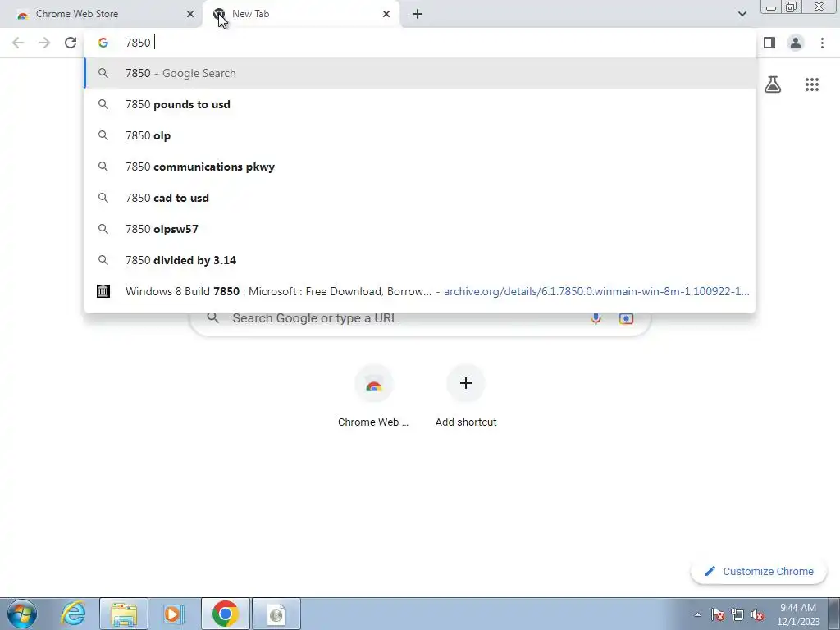Open the Search Labs flask icon

[773, 84]
